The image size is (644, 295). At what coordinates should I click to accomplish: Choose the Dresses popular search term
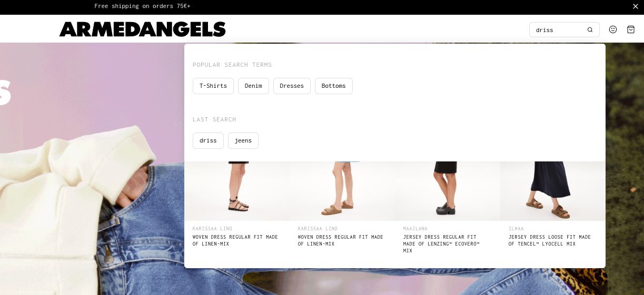[x=292, y=86]
